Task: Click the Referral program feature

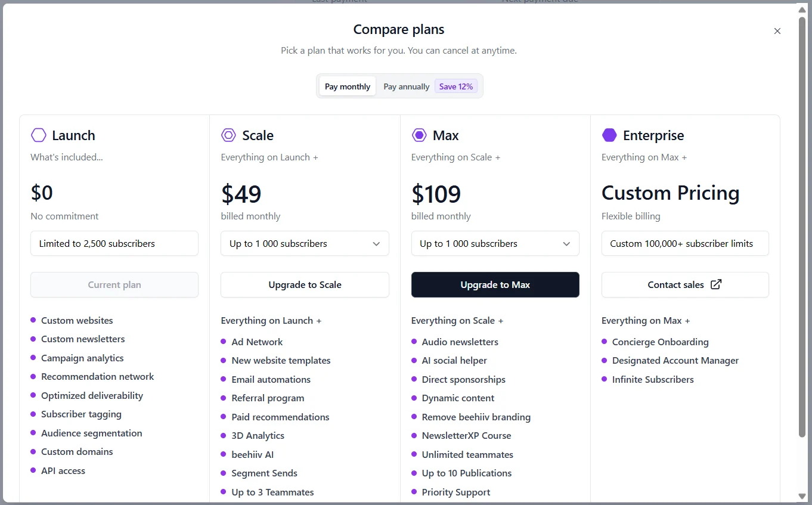Action: [x=268, y=398]
